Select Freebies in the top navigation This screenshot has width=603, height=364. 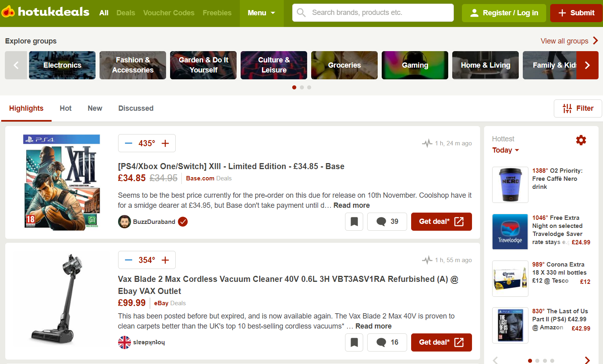217,13
